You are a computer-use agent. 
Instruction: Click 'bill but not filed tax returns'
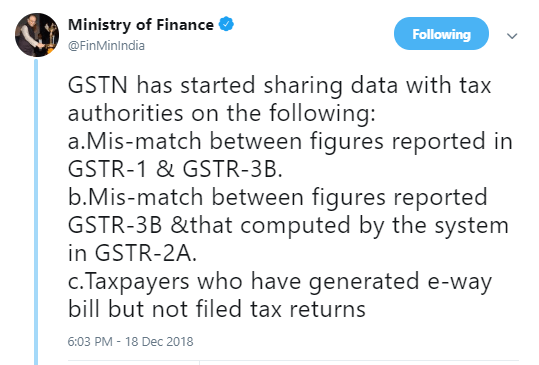tap(217, 309)
